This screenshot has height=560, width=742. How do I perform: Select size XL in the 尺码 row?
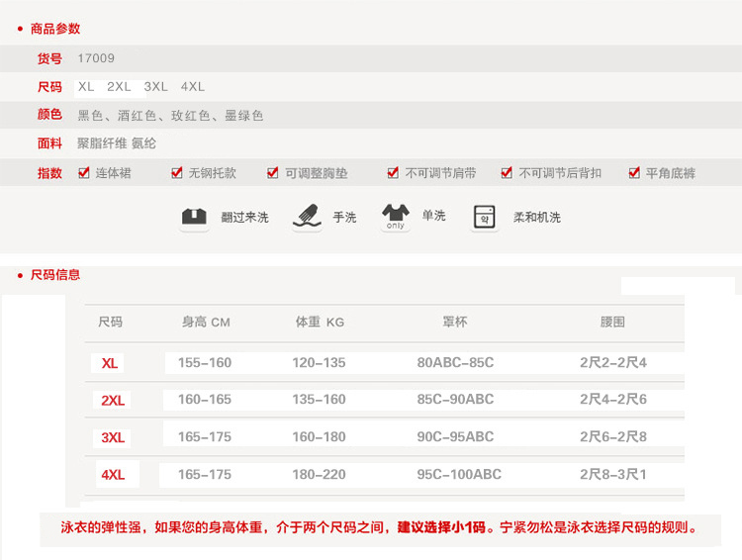point(86,87)
